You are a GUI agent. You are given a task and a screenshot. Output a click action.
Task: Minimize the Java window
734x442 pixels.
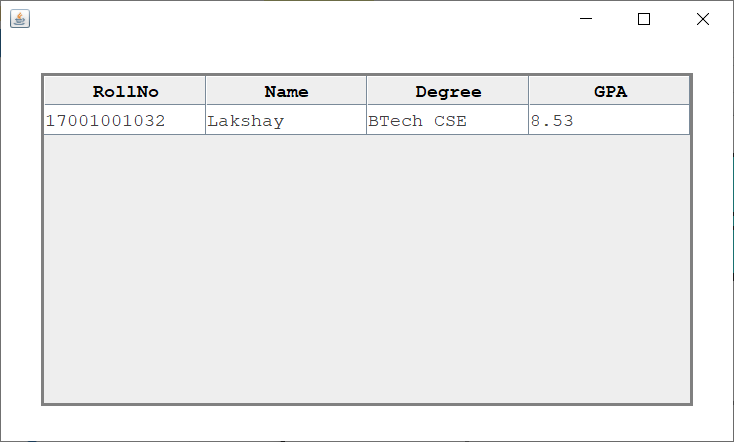(x=586, y=19)
